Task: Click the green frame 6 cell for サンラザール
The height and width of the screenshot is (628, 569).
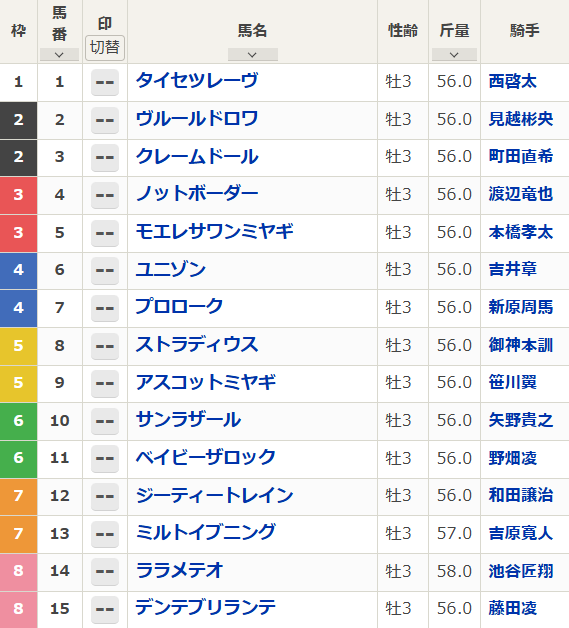Action: 18,421
